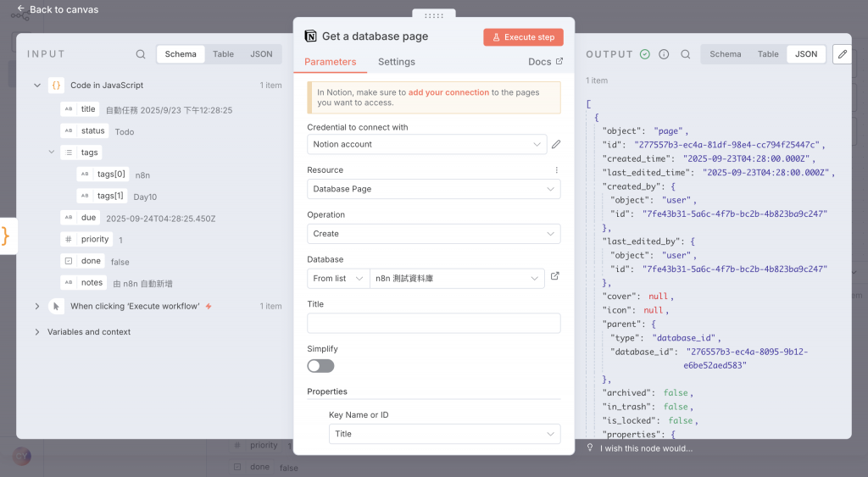This screenshot has height=477, width=868.
Task: Search the input panel data
Action: click(141, 54)
